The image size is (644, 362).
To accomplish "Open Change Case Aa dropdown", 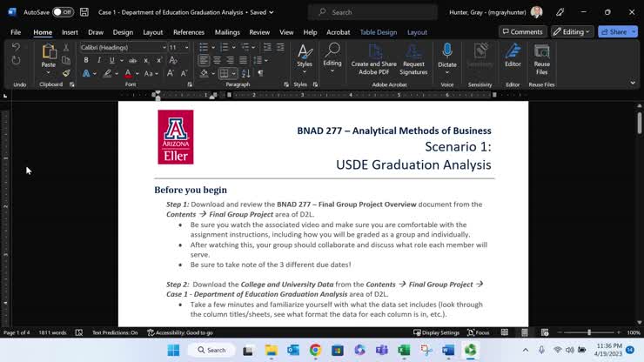I will click(151, 74).
